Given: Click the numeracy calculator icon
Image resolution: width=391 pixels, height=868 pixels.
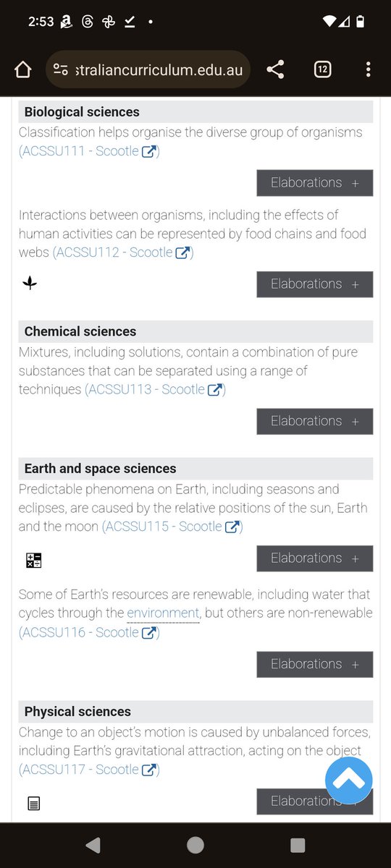Looking at the screenshot, I should pyautogui.click(x=34, y=560).
